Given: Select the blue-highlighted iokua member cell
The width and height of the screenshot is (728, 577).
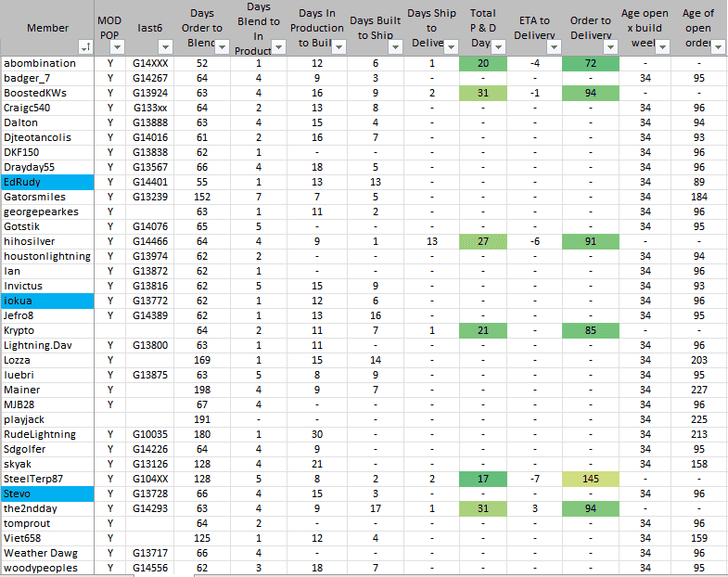Looking at the screenshot, I should click(47, 301).
